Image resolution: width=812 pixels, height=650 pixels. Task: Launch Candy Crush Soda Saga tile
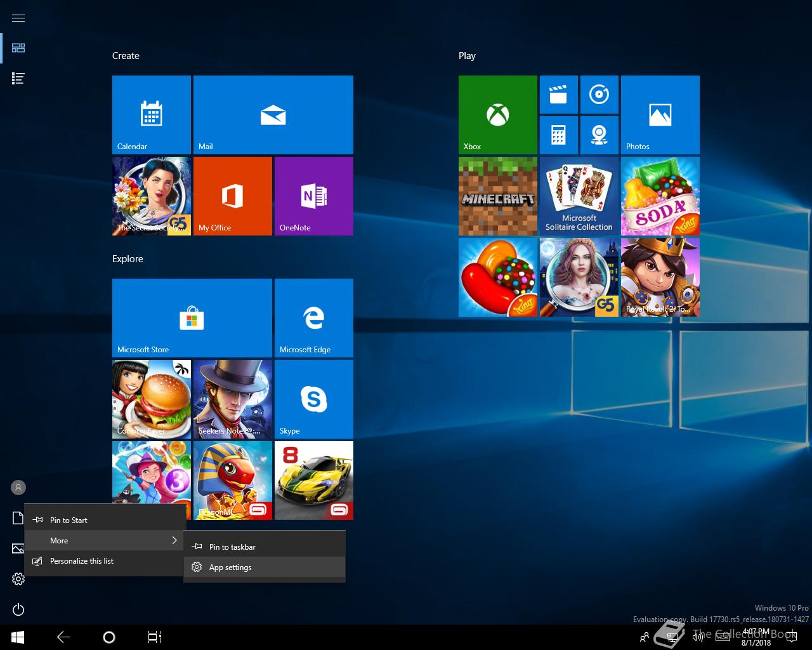[x=660, y=196]
